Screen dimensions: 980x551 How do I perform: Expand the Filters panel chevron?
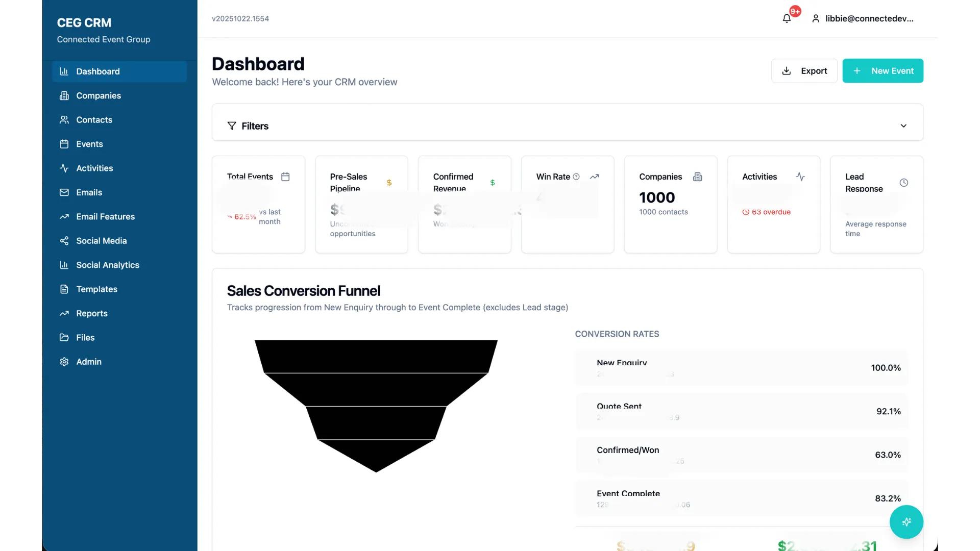click(903, 126)
